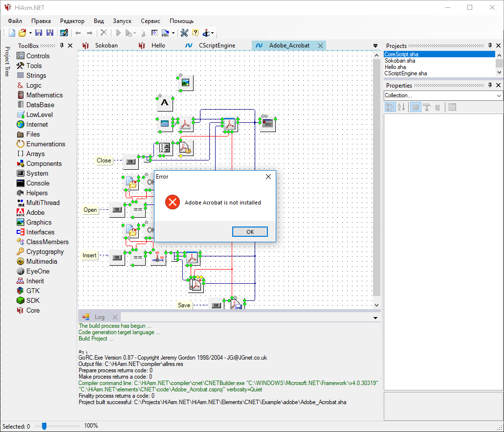Click the New file toolbar icon
Viewport: 504px width, 432px height.
click(12, 33)
